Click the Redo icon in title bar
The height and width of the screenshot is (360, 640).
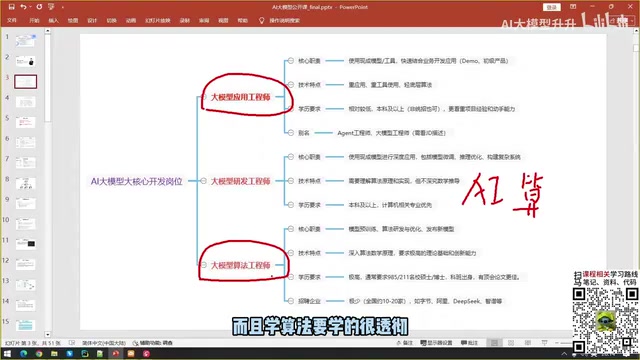pyautogui.click(x=39, y=7)
